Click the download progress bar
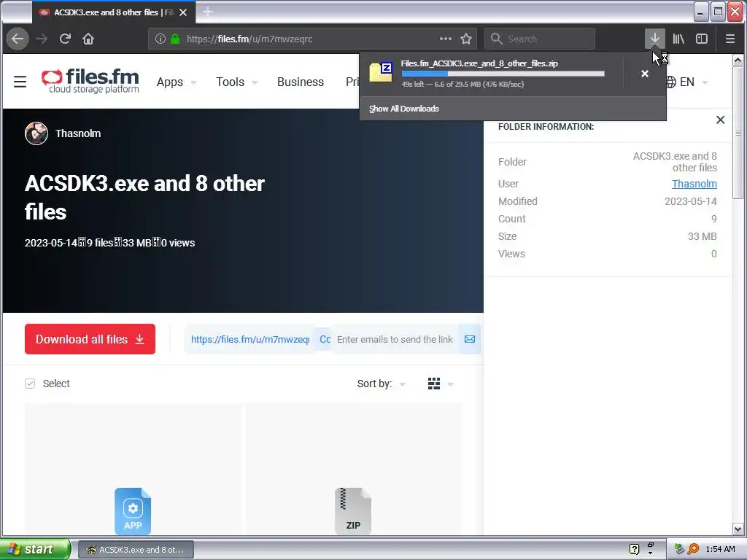The width and height of the screenshot is (747, 560). (x=503, y=74)
